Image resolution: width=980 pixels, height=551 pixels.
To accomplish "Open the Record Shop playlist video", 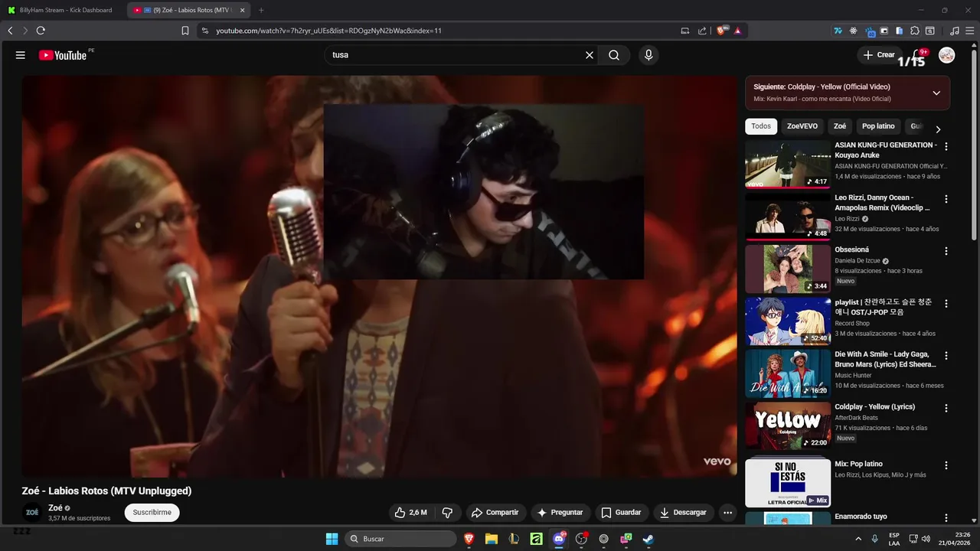I will pos(788,321).
